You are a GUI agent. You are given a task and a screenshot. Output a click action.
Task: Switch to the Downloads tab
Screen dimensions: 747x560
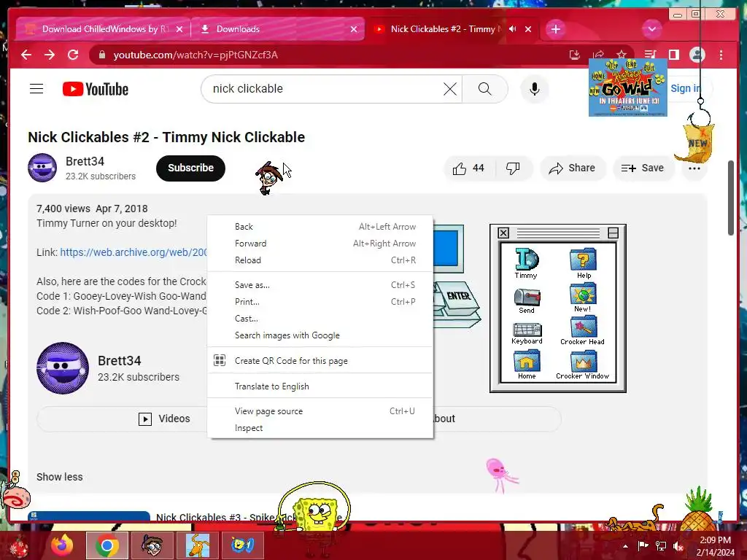[x=278, y=29]
